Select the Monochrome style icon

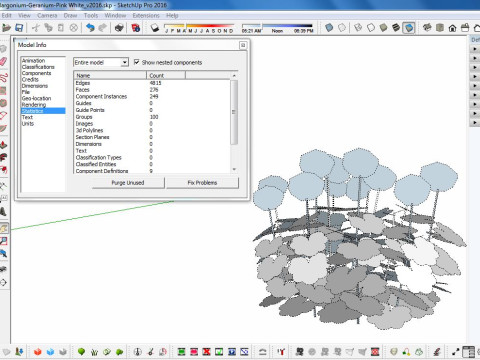409,28
